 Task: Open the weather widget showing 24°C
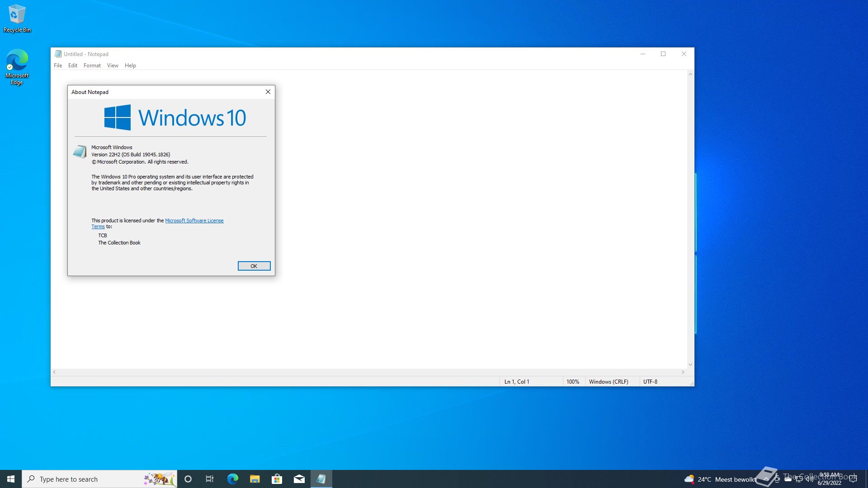[720, 479]
